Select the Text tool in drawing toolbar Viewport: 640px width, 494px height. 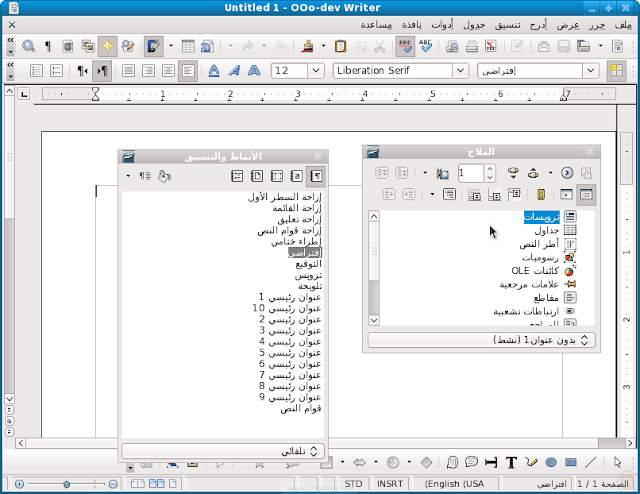coord(511,462)
